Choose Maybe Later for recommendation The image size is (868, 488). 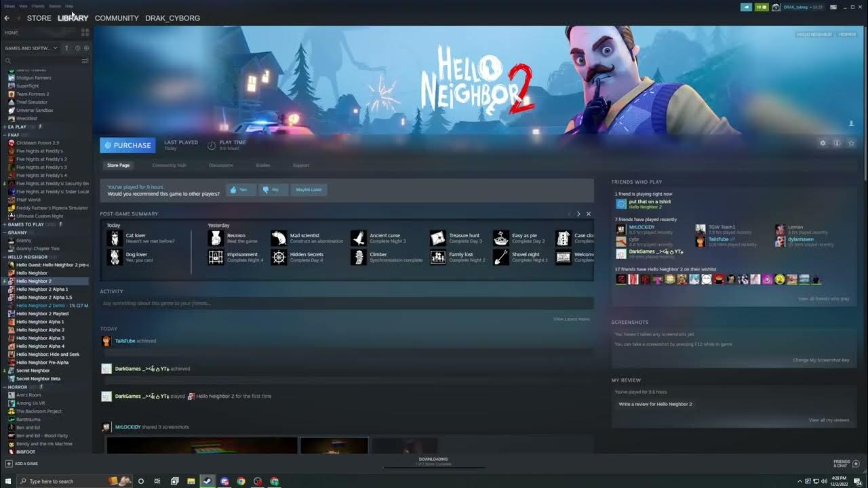tap(309, 190)
